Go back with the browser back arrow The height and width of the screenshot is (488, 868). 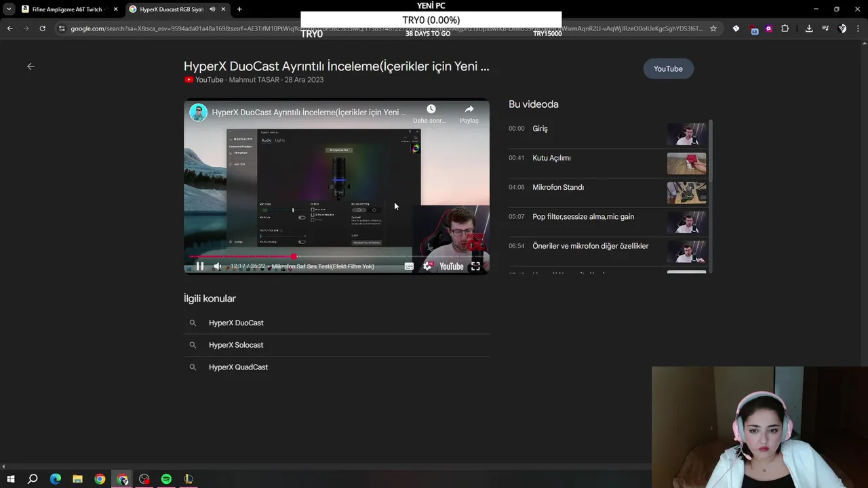[x=9, y=28]
